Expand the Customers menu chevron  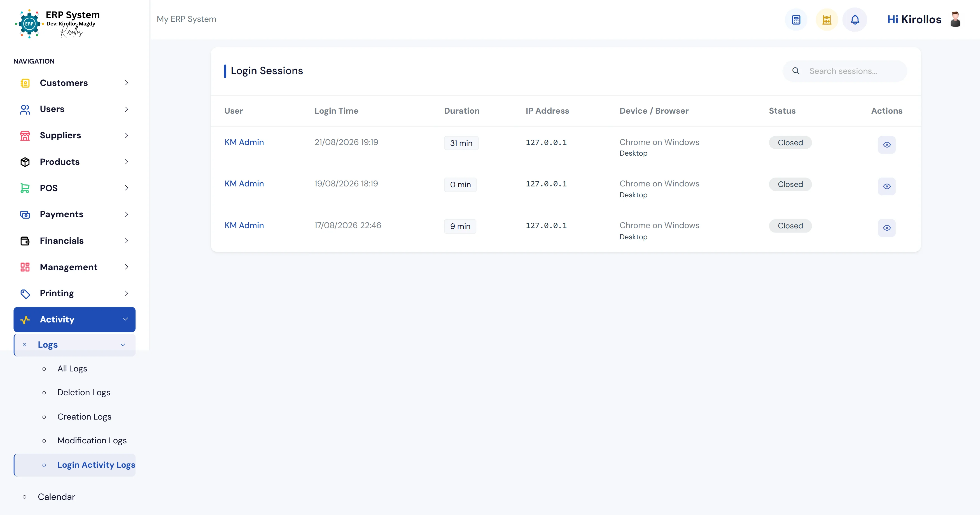tap(127, 83)
